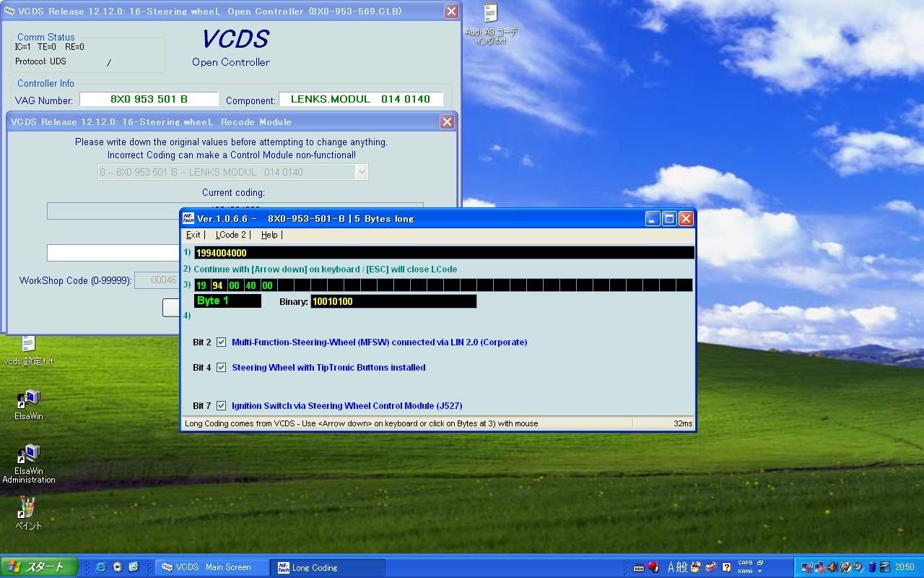Click the Component field LENKS.MODUL 014 0140
Screen dimensions: 924x578
pyautogui.click(x=361, y=99)
